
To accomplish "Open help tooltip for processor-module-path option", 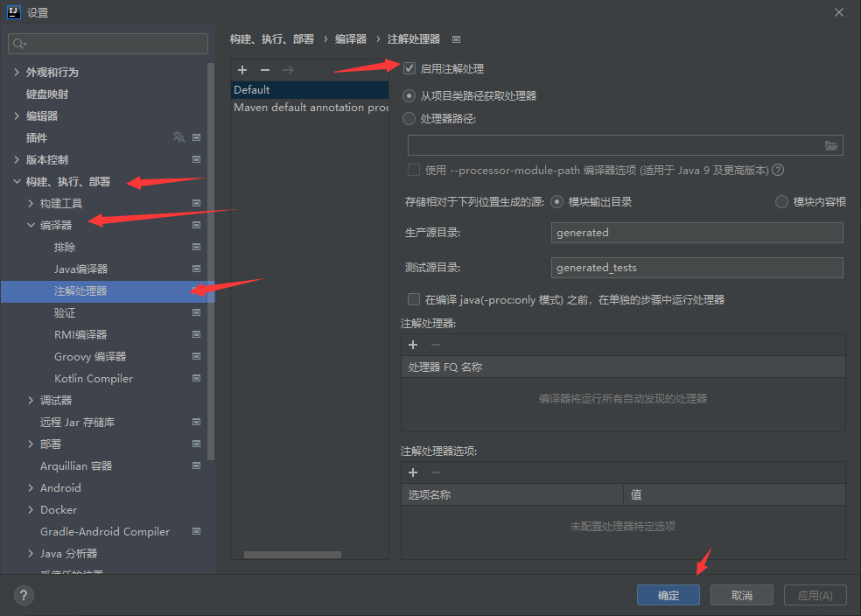I will tap(778, 171).
